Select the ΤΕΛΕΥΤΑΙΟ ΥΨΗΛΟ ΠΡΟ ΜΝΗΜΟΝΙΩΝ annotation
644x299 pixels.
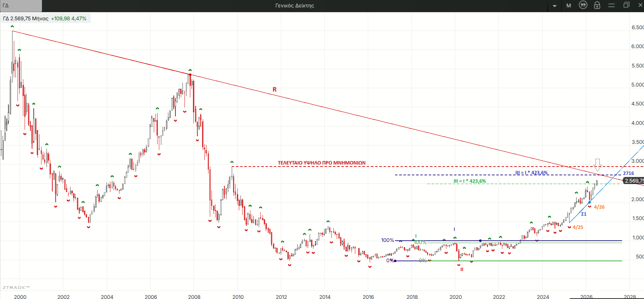pos(321,163)
